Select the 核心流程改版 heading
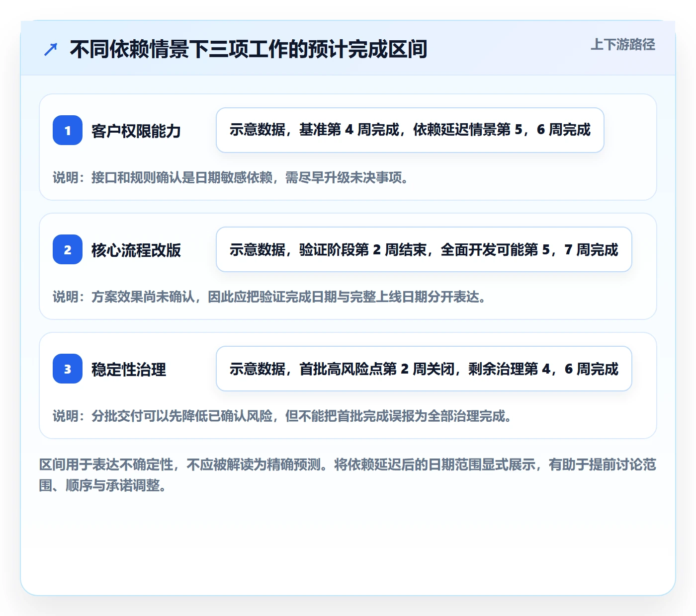 click(136, 250)
